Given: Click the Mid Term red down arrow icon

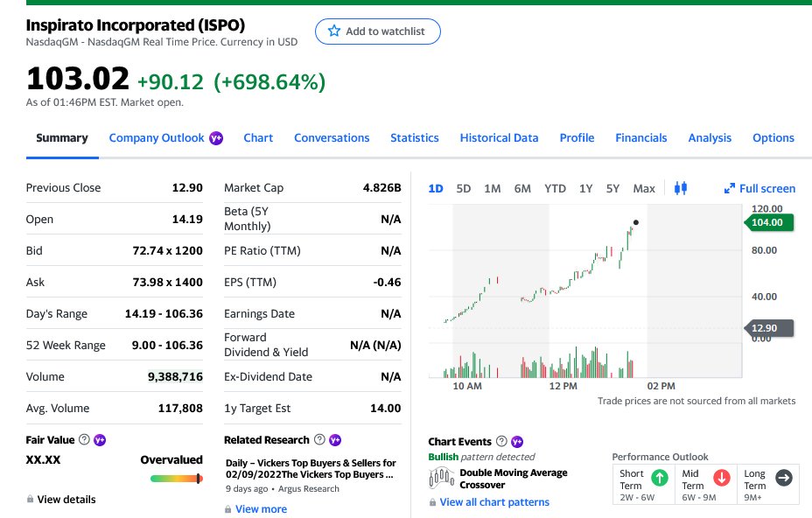Looking at the screenshot, I should coord(721,478).
